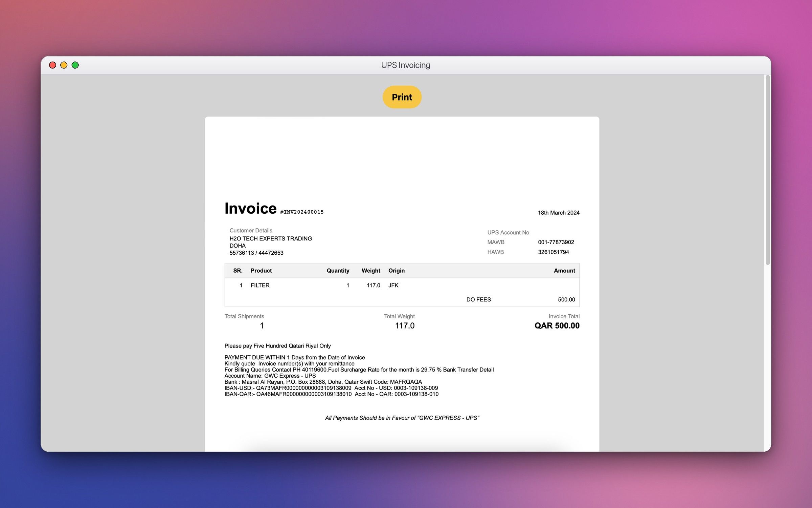
Task: Click the 500.00 fee amount
Action: pos(566,299)
